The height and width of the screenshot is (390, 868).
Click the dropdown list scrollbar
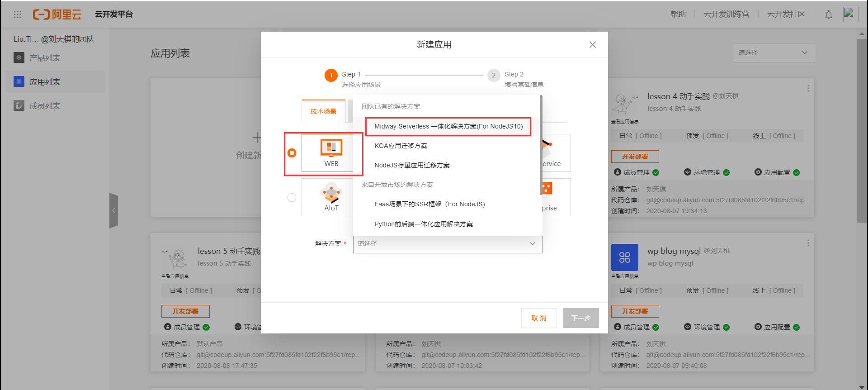pyautogui.click(x=541, y=145)
